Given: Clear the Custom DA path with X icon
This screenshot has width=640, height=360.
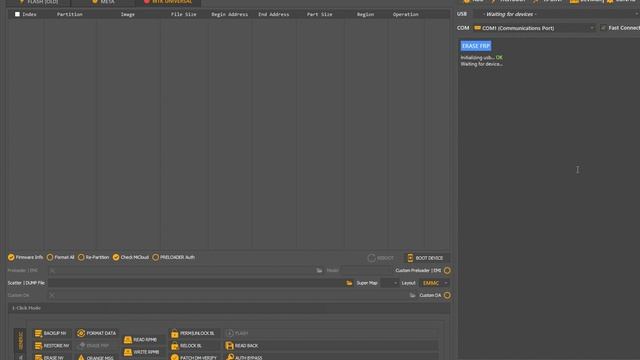Looking at the screenshot, I should click(52, 295).
